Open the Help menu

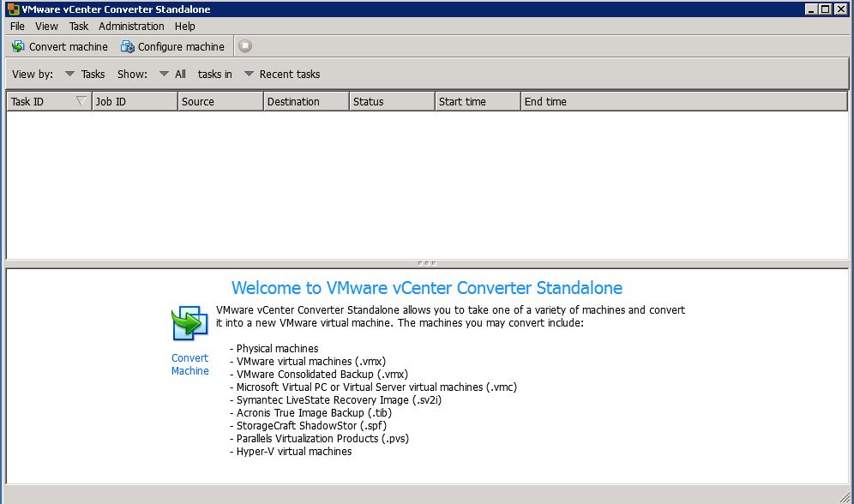click(184, 26)
